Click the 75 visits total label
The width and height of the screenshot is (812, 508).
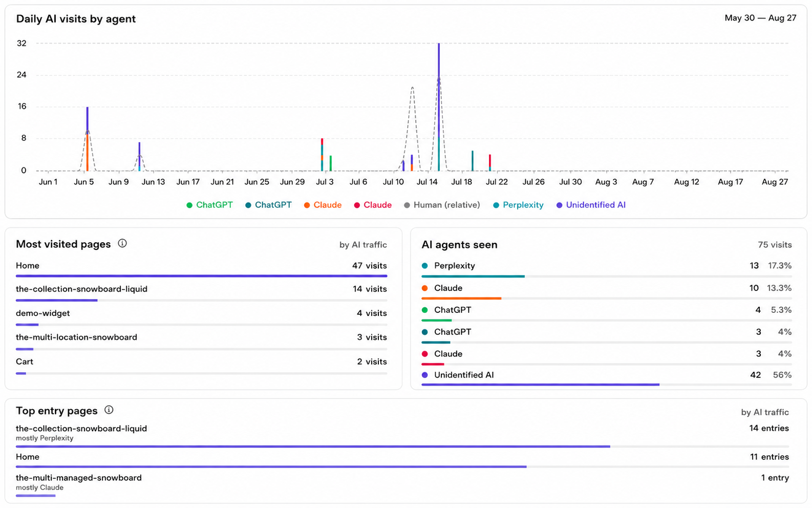pyautogui.click(x=775, y=245)
